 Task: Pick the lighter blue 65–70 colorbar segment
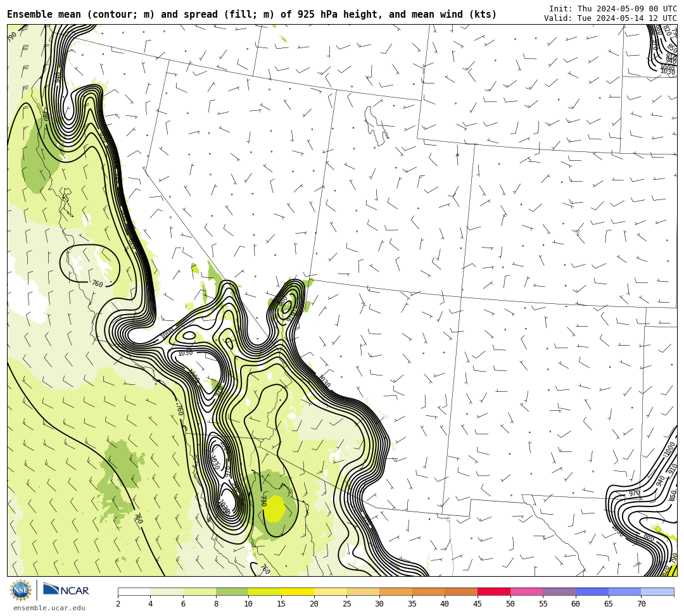(624, 591)
